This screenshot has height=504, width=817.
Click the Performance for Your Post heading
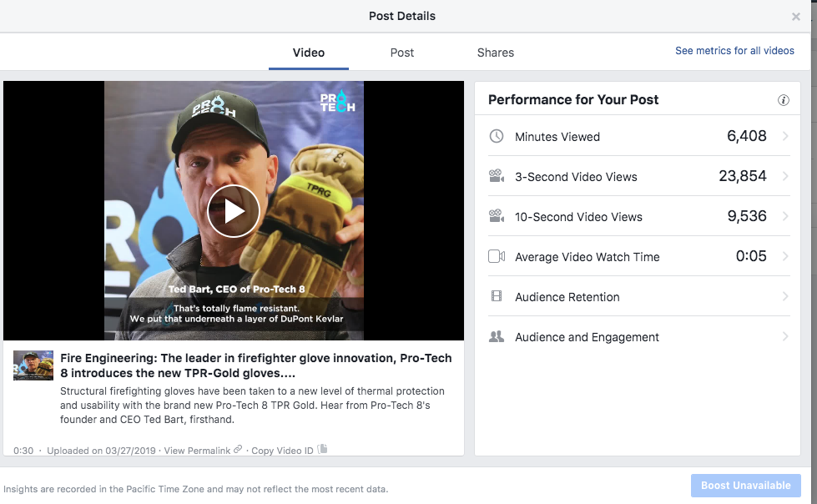[x=573, y=99]
